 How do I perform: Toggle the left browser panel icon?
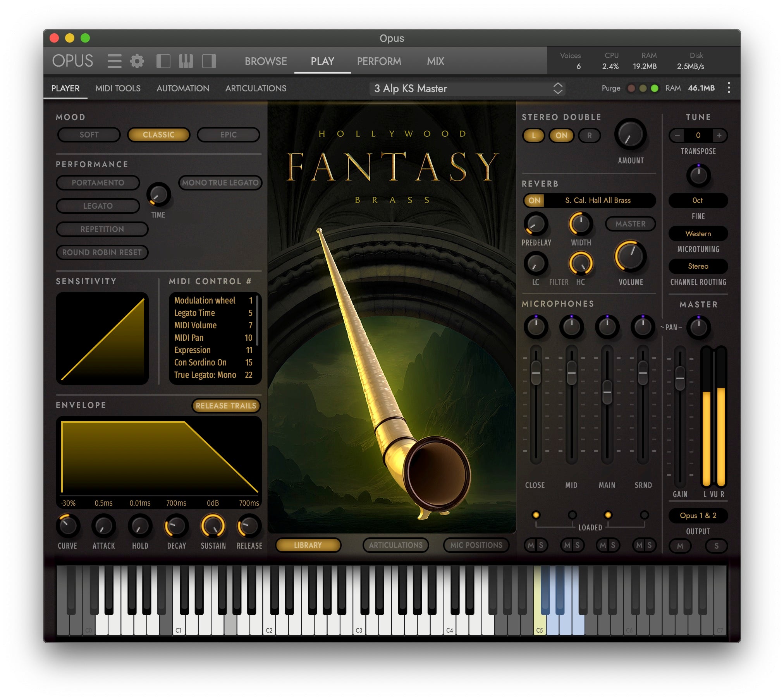[164, 61]
